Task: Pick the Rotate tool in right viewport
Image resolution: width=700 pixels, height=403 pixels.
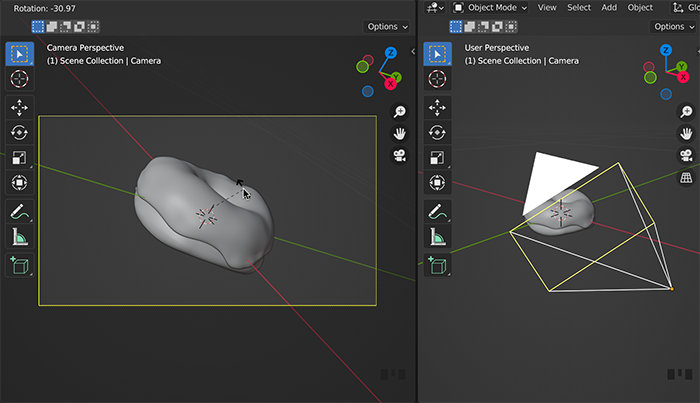Action: point(437,133)
